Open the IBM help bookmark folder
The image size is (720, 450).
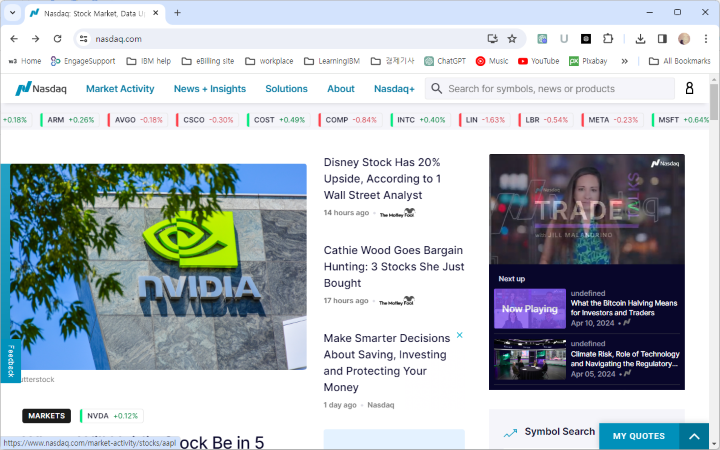tap(149, 61)
